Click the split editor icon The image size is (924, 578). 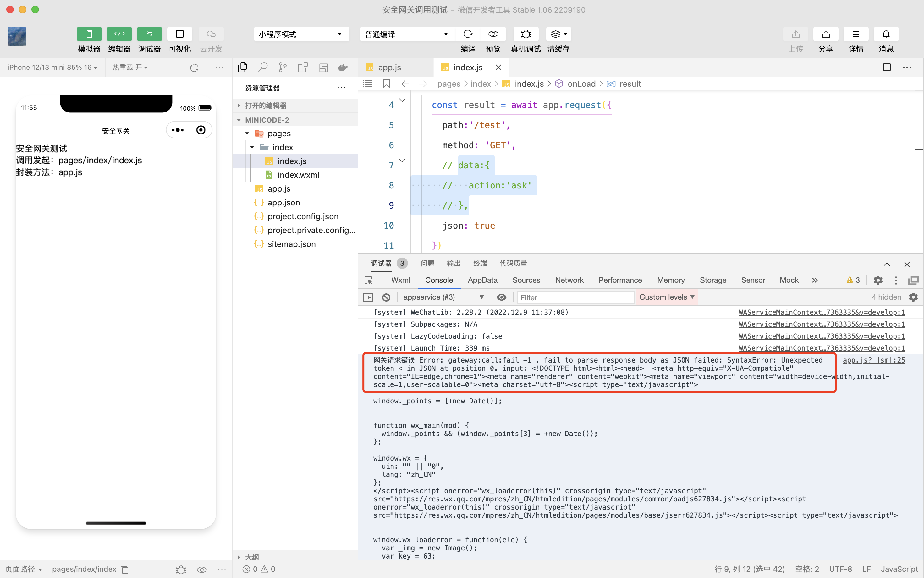coord(887,67)
